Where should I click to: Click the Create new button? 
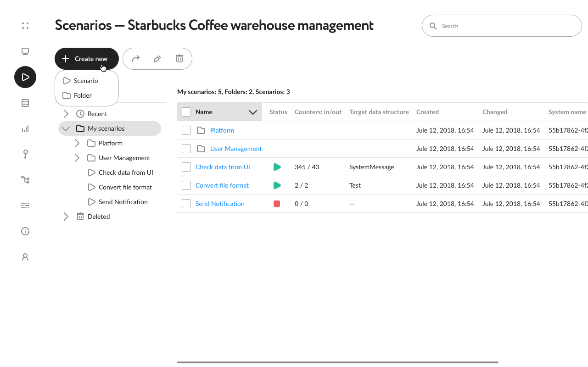point(87,59)
